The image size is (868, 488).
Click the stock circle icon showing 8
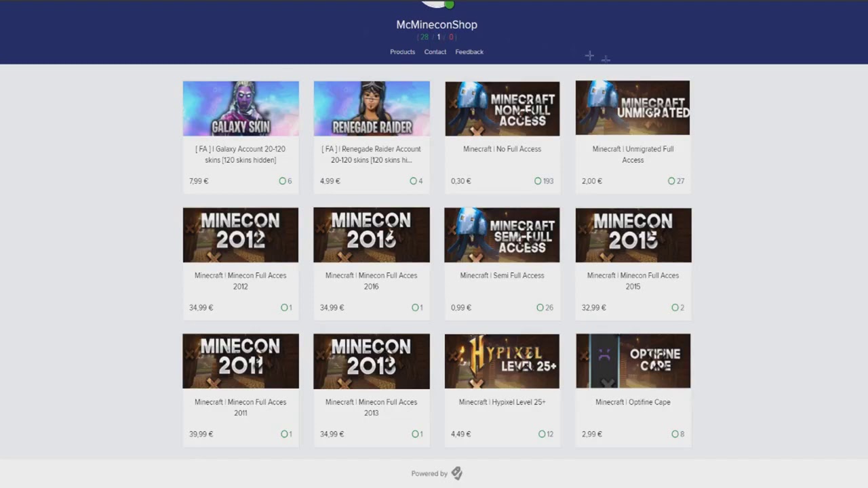pos(675,434)
